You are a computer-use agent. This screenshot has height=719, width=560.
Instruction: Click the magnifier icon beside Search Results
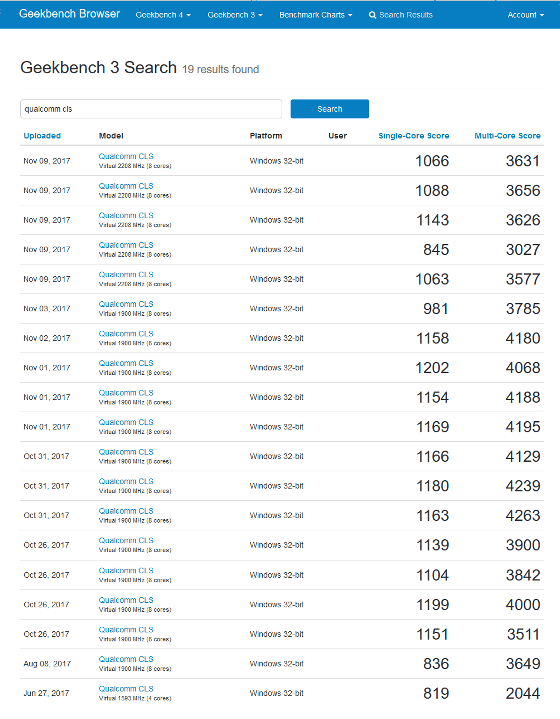(372, 15)
